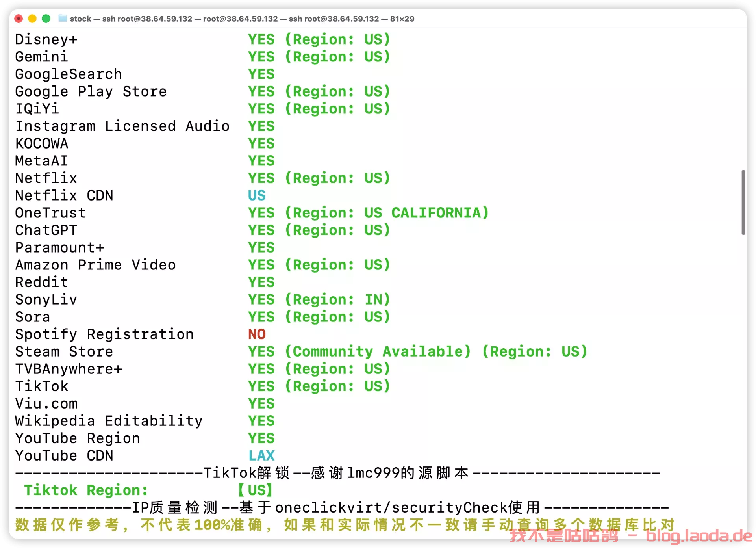Click the Wikipedia Editability line
Image resolution: width=756 pixels, height=548 pixels.
[109, 421]
